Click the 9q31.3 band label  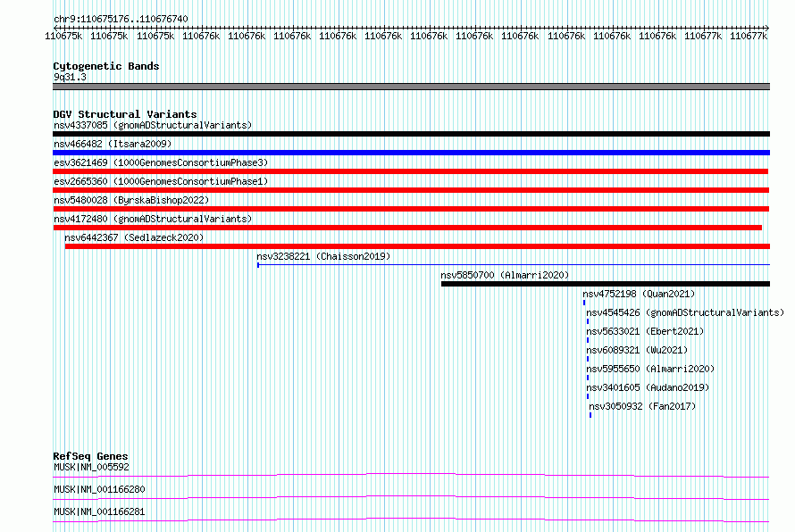[70, 77]
